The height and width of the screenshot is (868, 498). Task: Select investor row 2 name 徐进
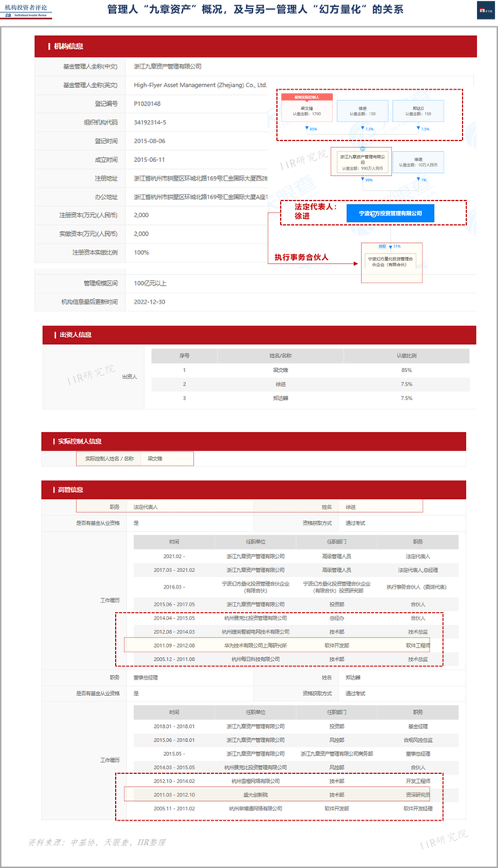pyautogui.click(x=281, y=385)
